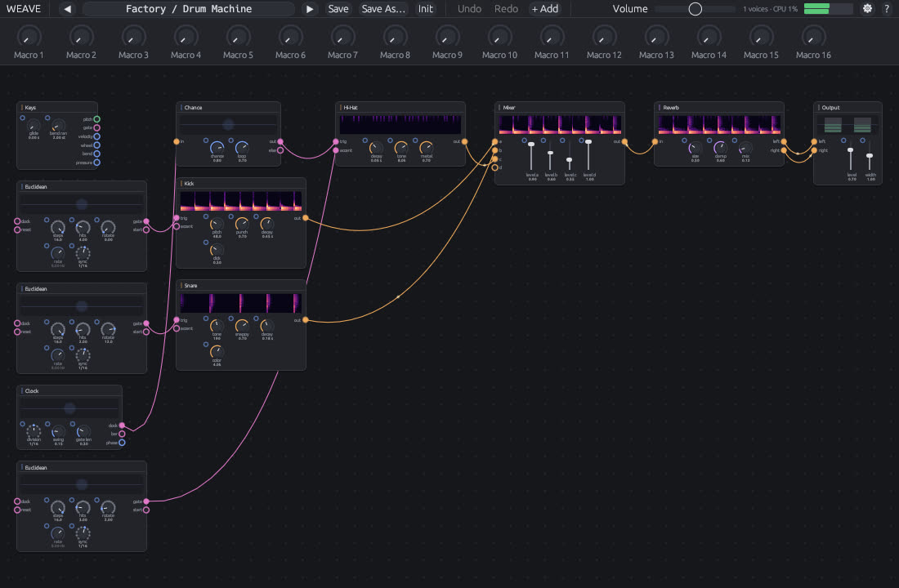Click the Clock gate len knob
Viewport: 899px width, 588px height.
click(83, 431)
